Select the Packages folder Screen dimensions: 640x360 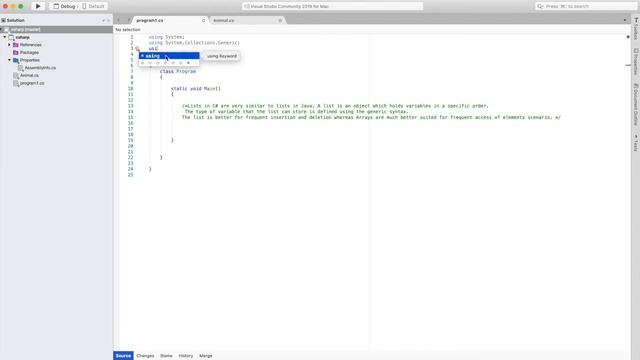pos(29,52)
